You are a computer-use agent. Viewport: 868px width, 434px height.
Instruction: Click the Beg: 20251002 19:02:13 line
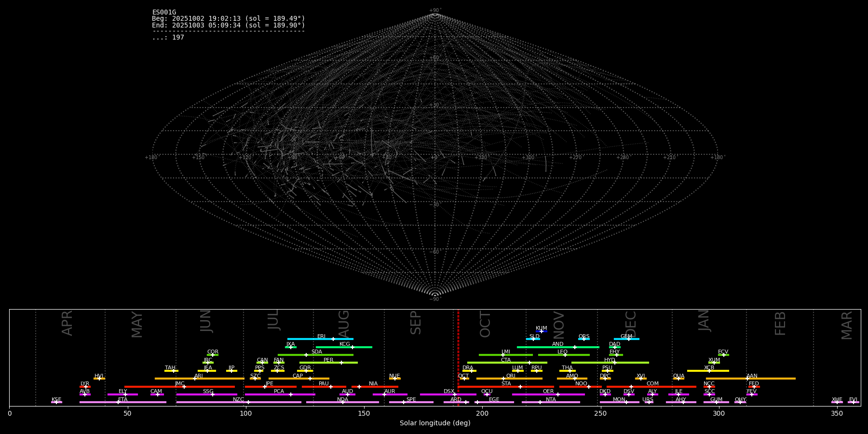(229, 19)
